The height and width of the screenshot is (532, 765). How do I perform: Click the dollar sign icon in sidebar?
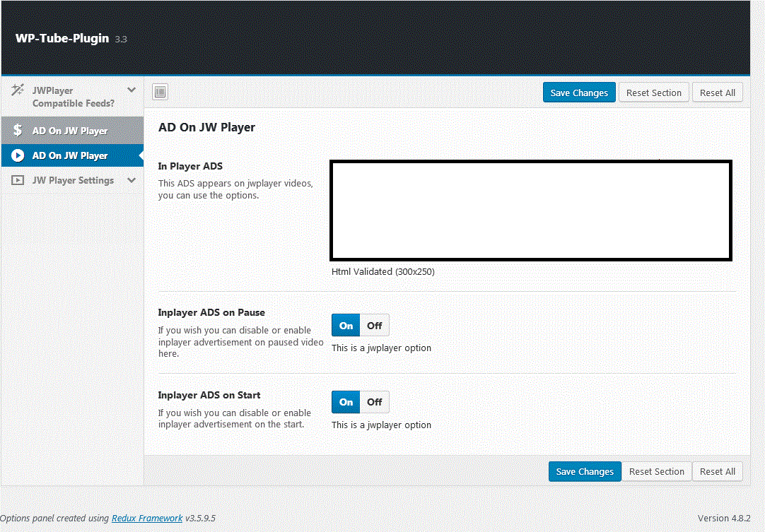tap(18, 130)
